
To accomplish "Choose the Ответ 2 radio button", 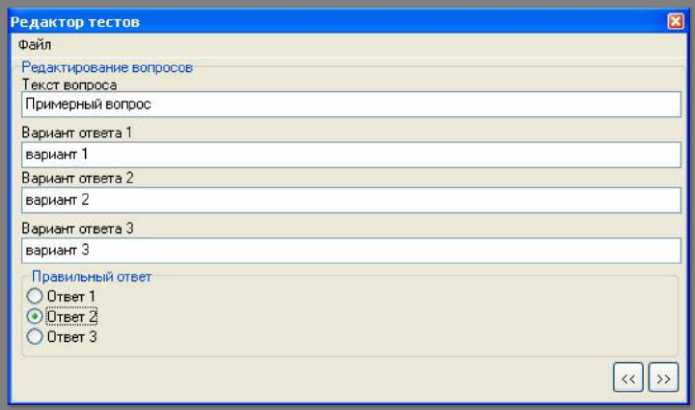I will click(35, 316).
